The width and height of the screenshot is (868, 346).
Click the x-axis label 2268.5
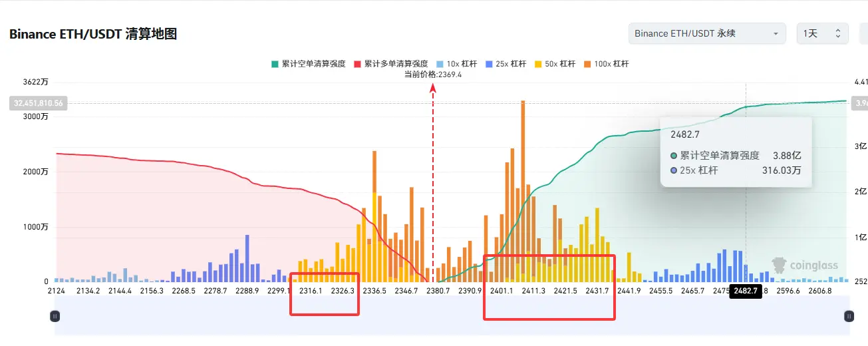(x=184, y=291)
